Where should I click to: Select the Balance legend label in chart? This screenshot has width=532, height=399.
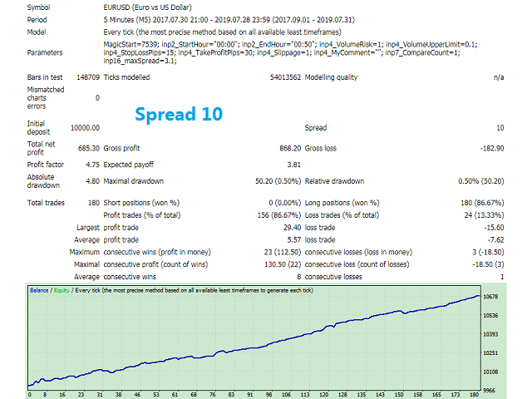click(39, 290)
